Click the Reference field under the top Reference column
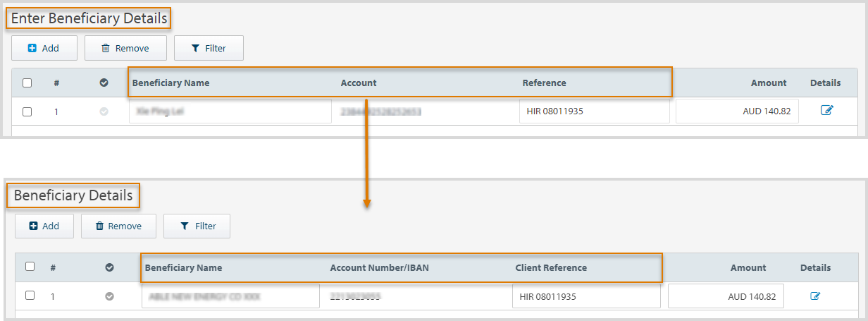The height and width of the screenshot is (321, 868). 594,111
